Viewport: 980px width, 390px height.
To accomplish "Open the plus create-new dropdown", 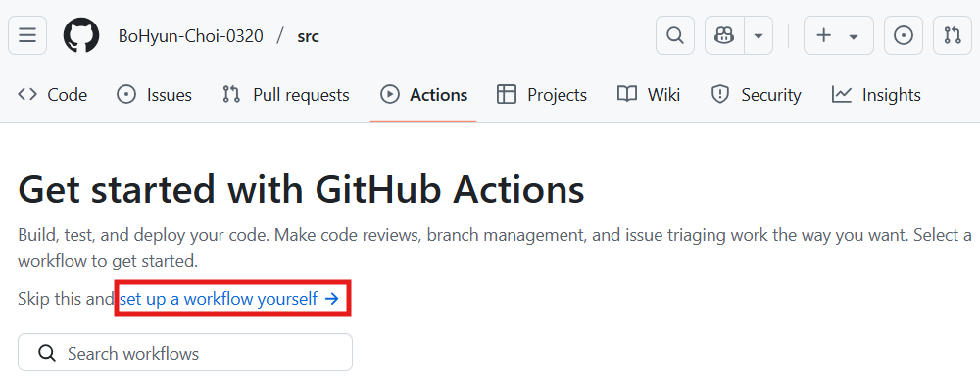I will point(838,35).
